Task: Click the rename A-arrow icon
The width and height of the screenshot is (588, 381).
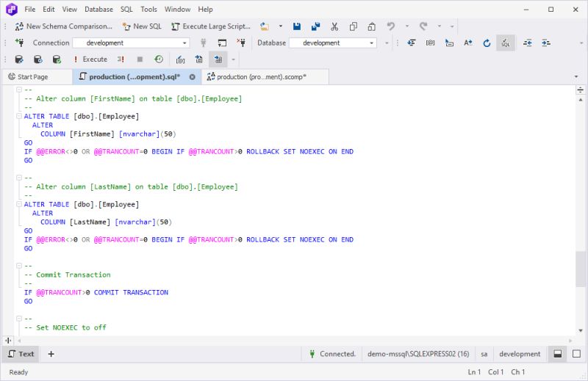Action: pyautogui.click(x=467, y=43)
